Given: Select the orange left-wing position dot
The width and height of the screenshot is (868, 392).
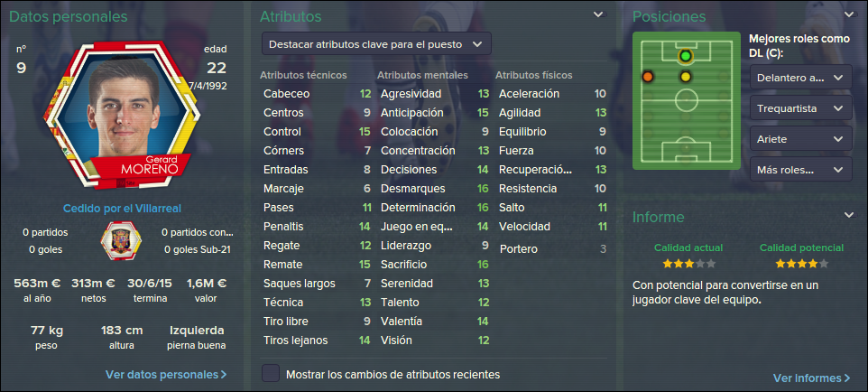Looking at the screenshot, I should [x=648, y=77].
